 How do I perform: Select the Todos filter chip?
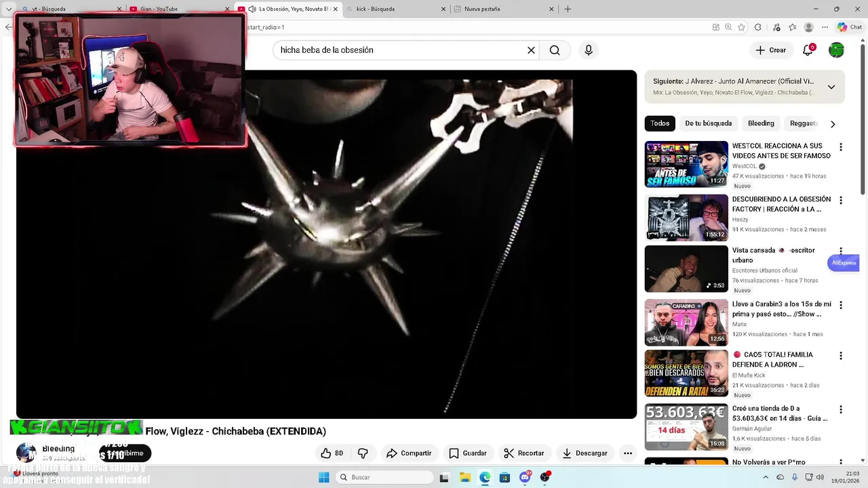point(660,123)
